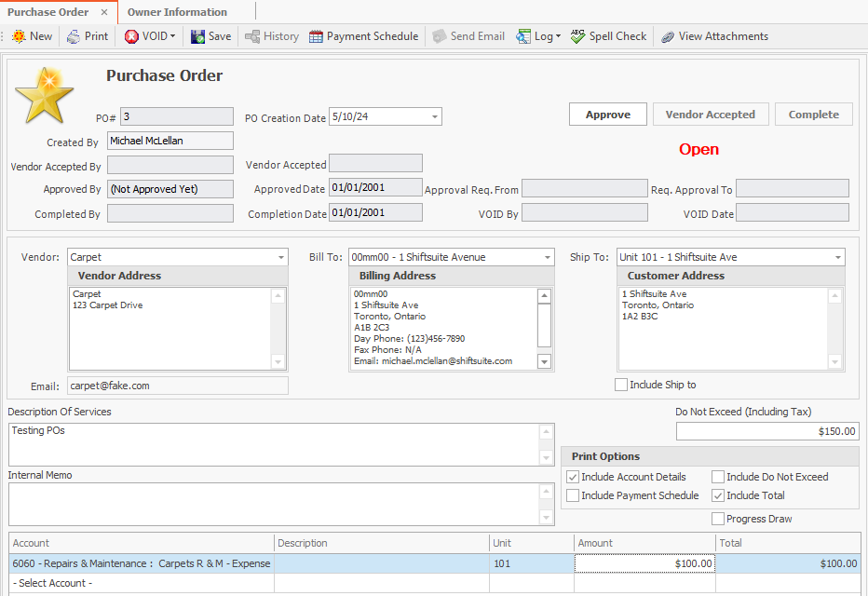Expand the PO Creation Date picker
This screenshot has width=868, height=596.
tap(435, 116)
